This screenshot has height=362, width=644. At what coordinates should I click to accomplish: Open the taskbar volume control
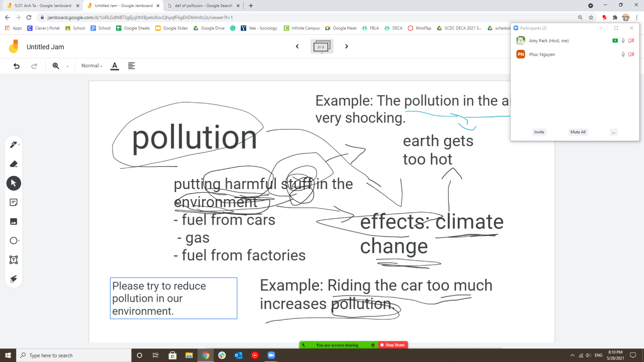pos(588,355)
